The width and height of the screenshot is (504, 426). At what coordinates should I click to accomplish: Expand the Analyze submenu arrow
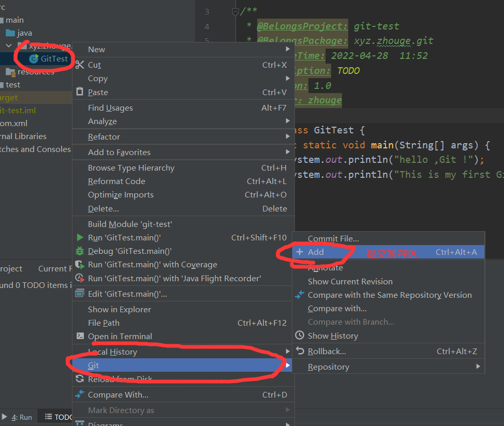[288, 121]
